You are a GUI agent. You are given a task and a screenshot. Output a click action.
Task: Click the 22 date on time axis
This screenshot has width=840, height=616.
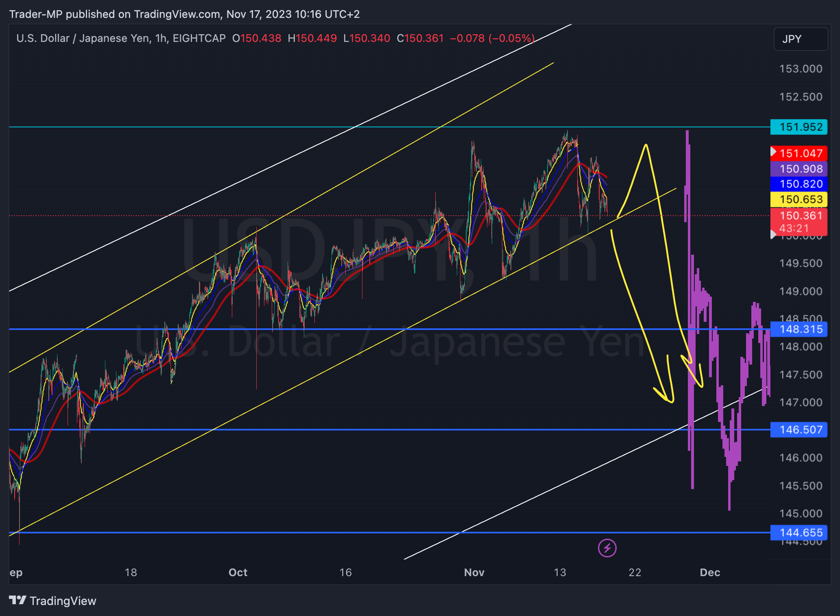click(x=635, y=572)
